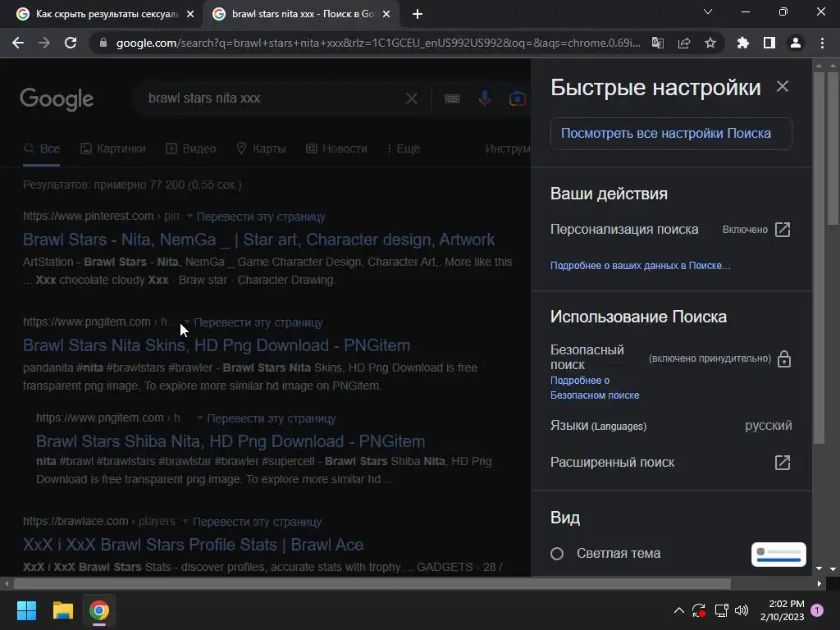The image size is (840, 630).
Task: Go back to the previous page
Action: (18, 43)
